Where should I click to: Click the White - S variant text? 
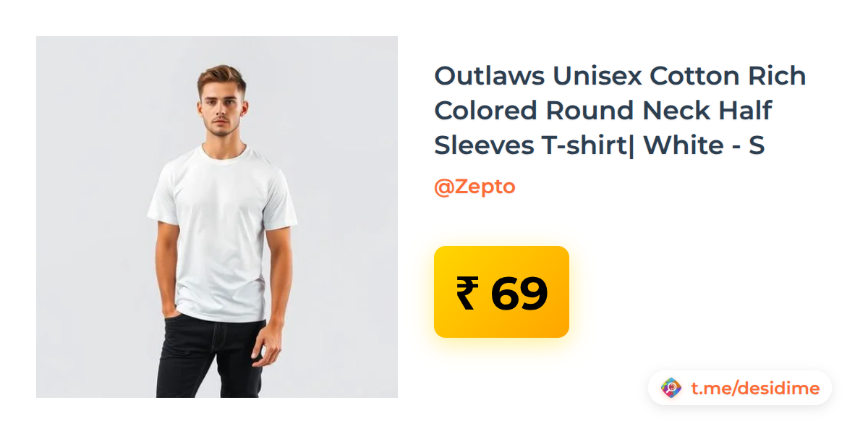[x=704, y=145]
